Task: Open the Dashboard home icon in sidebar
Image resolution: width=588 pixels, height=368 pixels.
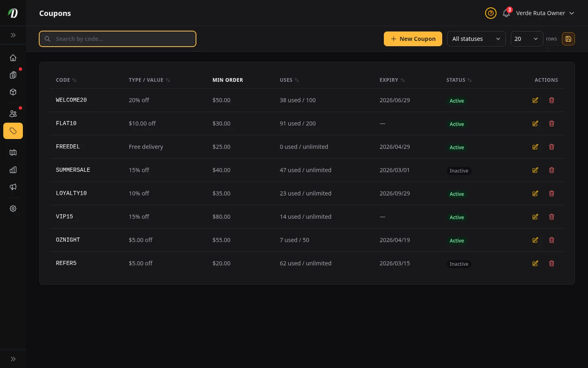Action: (x=13, y=58)
